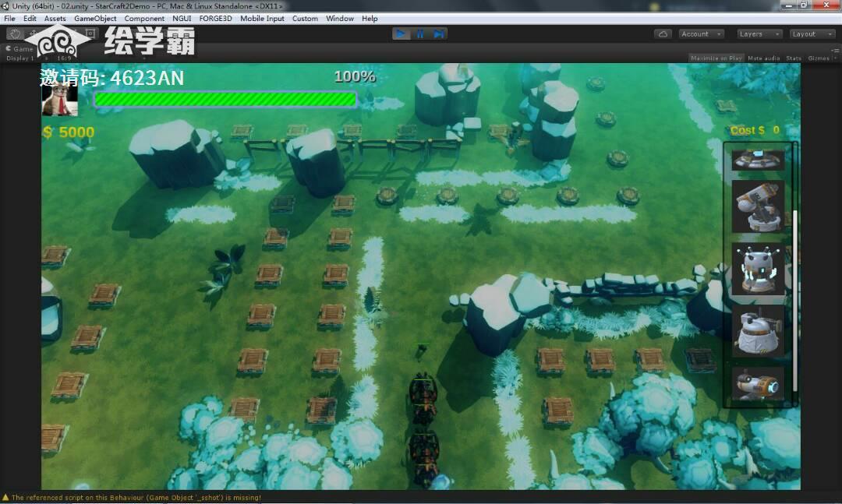Toggle Mute audio in Game view
842x504 pixels.
click(x=763, y=58)
